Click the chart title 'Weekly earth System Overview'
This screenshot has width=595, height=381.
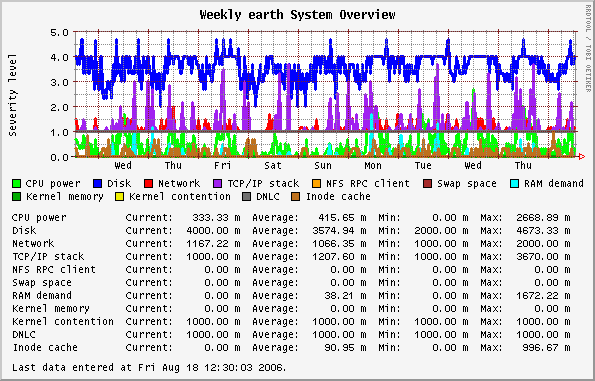click(x=298, y=15)
